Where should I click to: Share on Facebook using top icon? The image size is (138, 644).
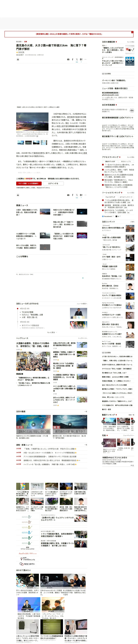(73, 59)
